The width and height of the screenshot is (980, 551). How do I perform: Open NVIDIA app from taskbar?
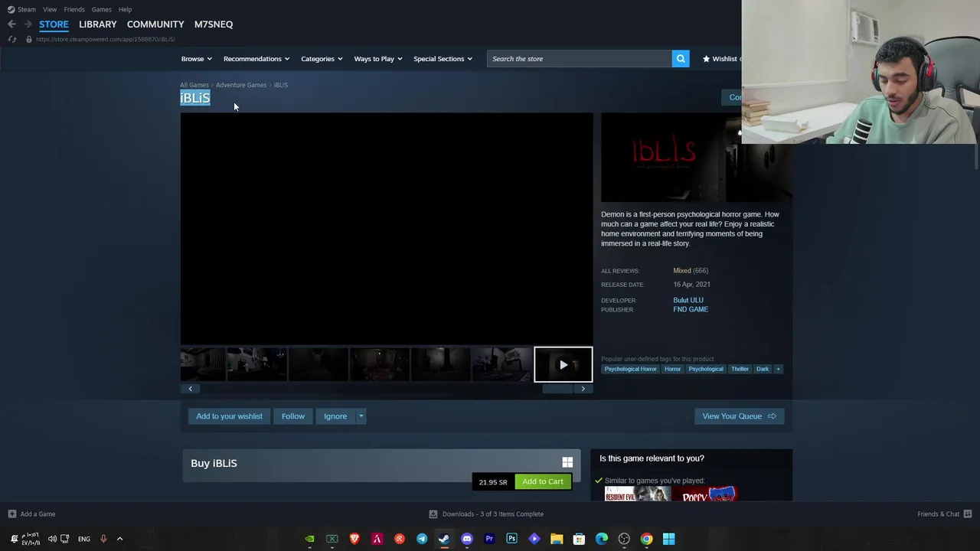pyautogui.click(x=309, y=539)
